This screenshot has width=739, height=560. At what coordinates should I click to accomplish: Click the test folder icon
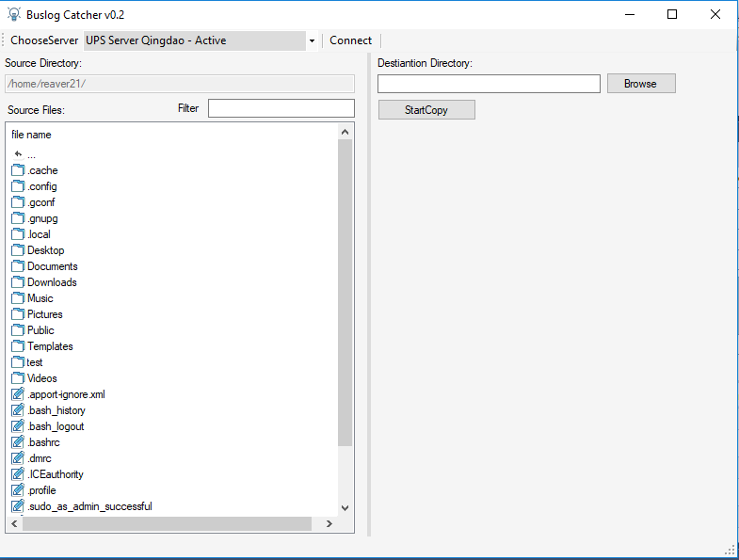pyautogui.click(x=18, y=362)
